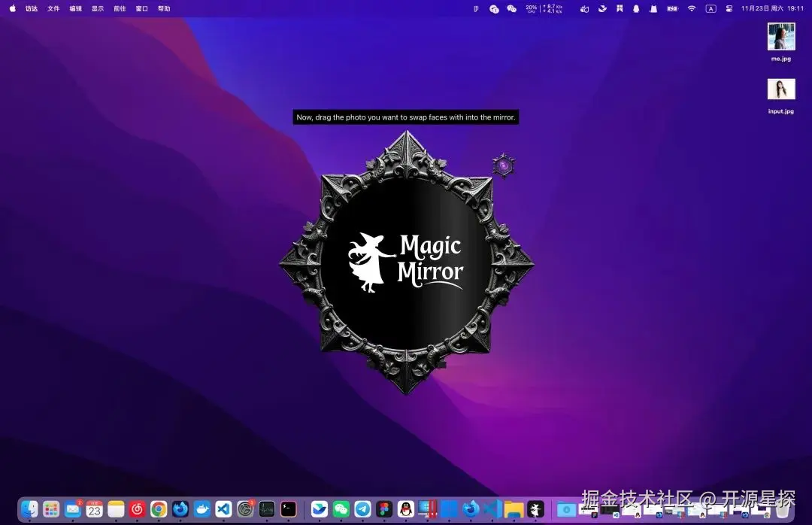Open System Preferences in the Dock
The width and height of the screenshot is (812, 525).
[x=245, y=509]
